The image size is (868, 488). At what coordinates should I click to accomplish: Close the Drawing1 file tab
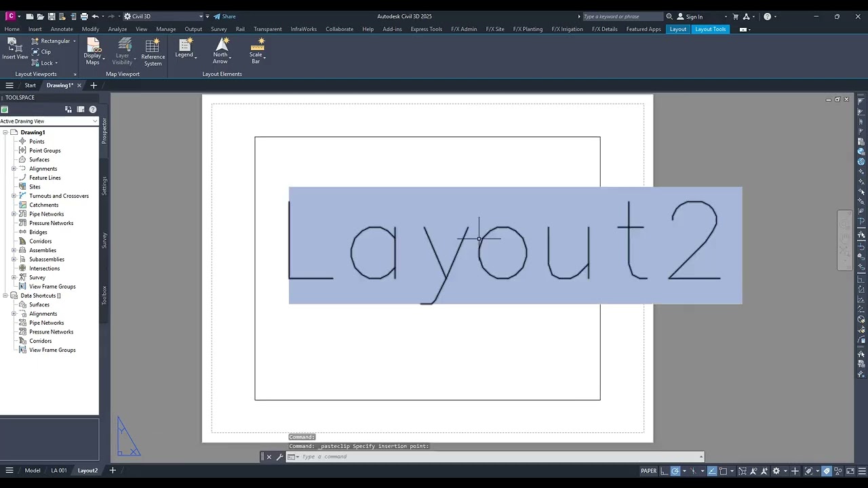click(79, 85)
